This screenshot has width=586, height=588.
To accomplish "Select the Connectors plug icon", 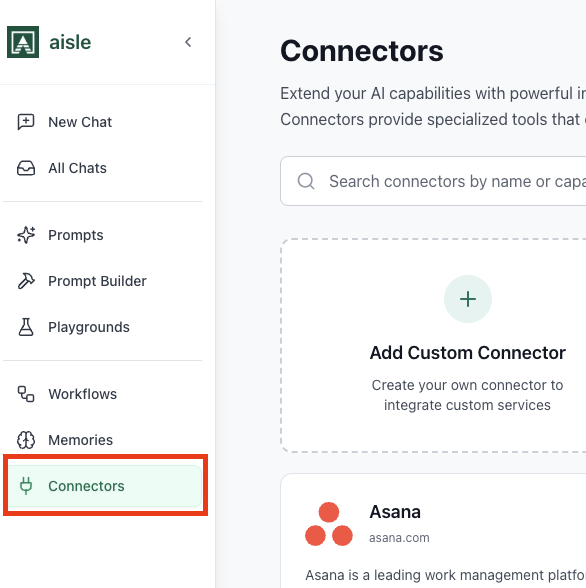I will [x=26, y=486].
